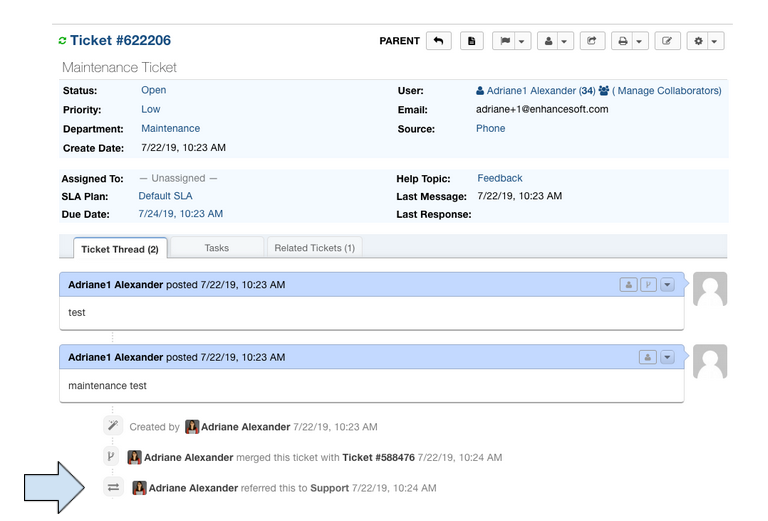
Task: Click the Default SLA plan link
Action: (165, 196)
